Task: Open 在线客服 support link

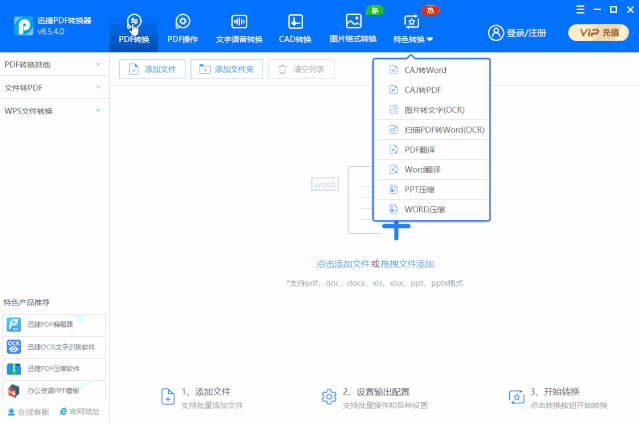Action: 29,412
